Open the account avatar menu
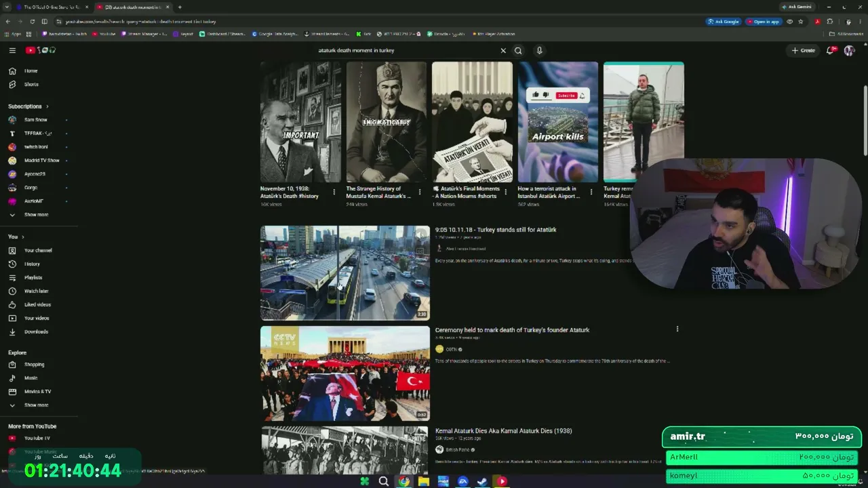Image resolution: width=868 pixels, height=488 pixels. 849,50
